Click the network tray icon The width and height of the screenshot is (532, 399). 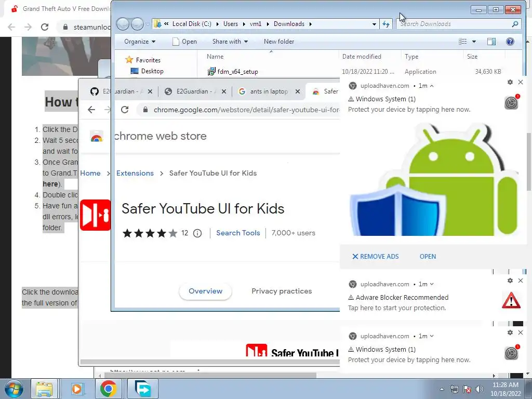click(454, 389)
